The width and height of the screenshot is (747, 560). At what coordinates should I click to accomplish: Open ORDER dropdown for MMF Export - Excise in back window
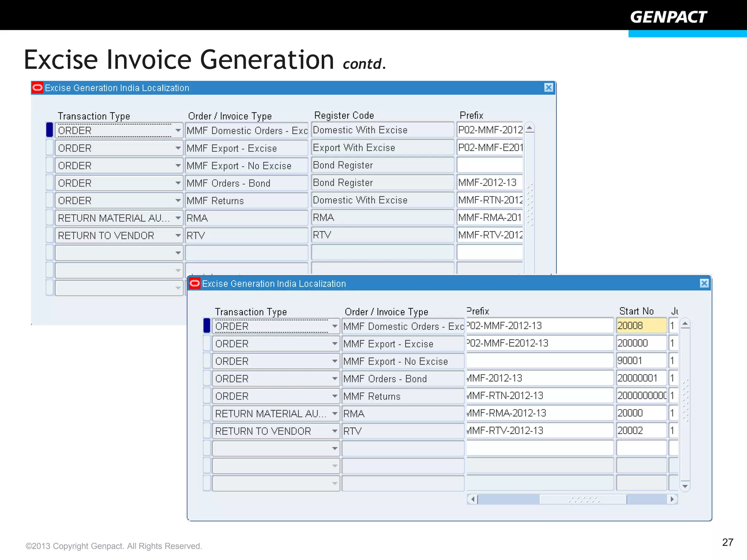(x=178, y=148)
